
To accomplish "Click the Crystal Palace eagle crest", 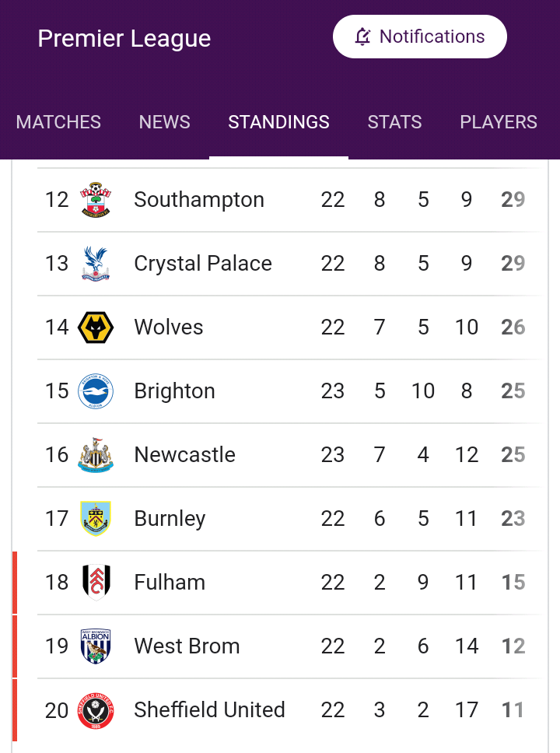I will click(x=96, y=264).
